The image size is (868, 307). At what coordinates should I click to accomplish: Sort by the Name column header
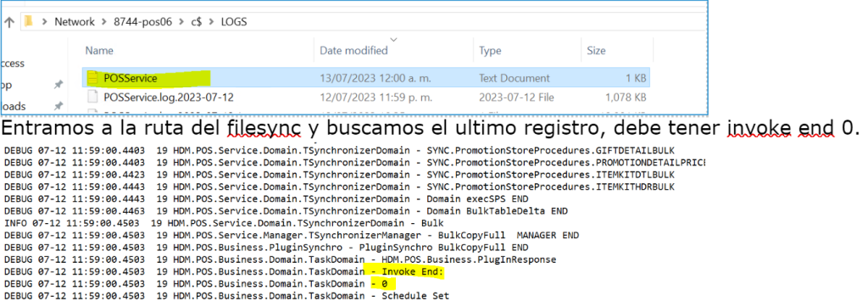coord(99,50)
